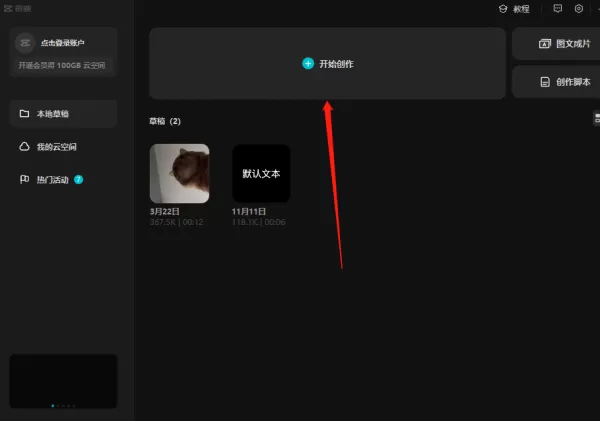Image resolution: width=600 pixels, height=421 pixels.
Task: Click 点击登录账户 to log in
Action: (63, 43)
